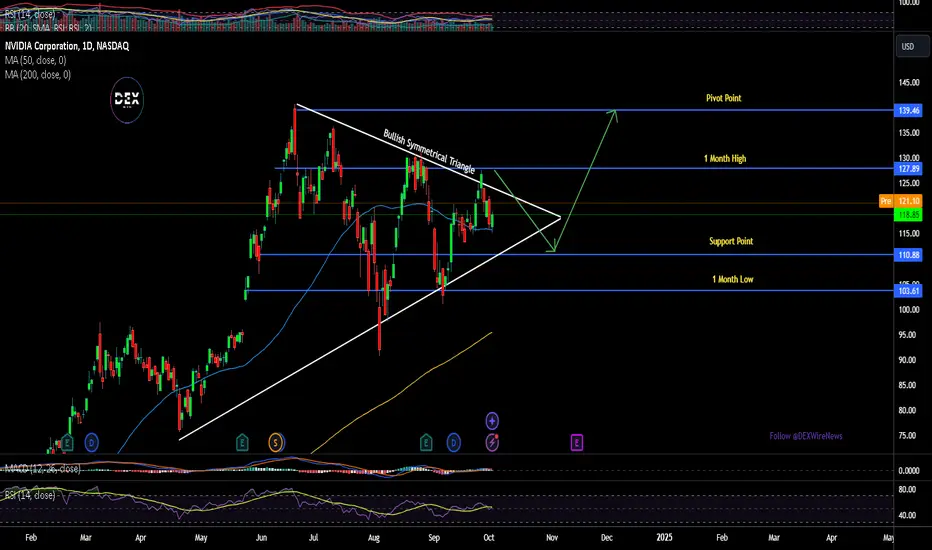932x550 pixels.
Task: Click 75.00 on the price scale
Action: (x=909, y=435)
